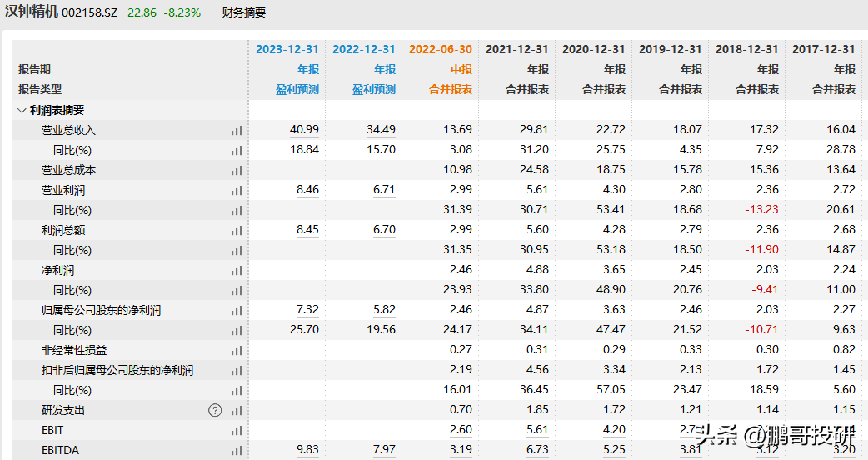Click negative 利润总额 growth -11.90
Viewport: 868px width, 460px height.
[761, 249]
